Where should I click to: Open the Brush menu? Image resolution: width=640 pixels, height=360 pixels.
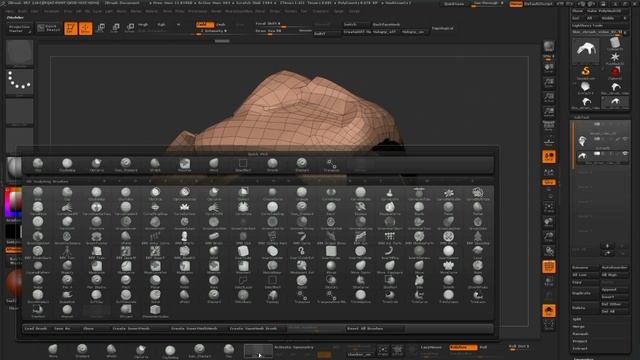click(22, 11)
